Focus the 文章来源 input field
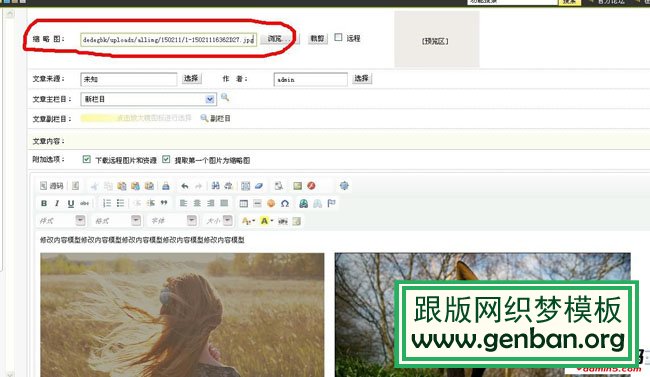The height and width of the screenshot is (377, 650). click(129, 79)
